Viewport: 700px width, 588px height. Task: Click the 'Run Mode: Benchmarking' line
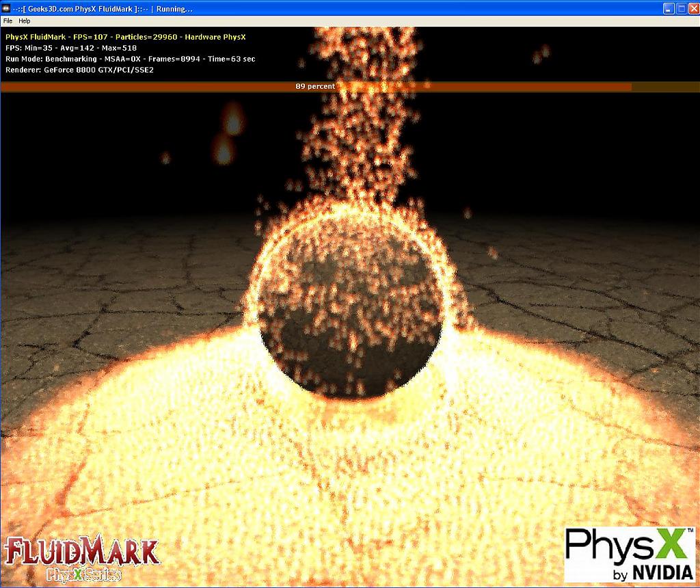tap(131, 59)
